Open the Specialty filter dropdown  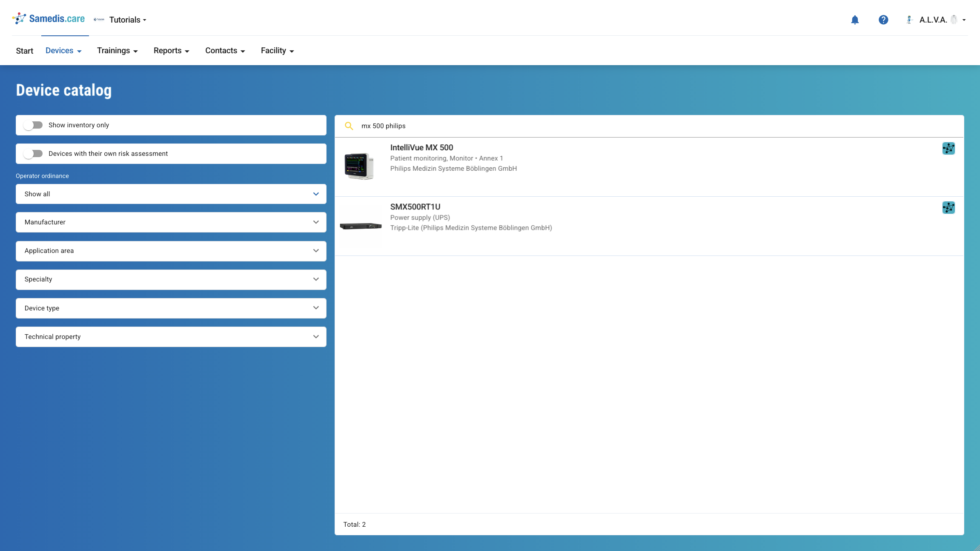(171, 279)
